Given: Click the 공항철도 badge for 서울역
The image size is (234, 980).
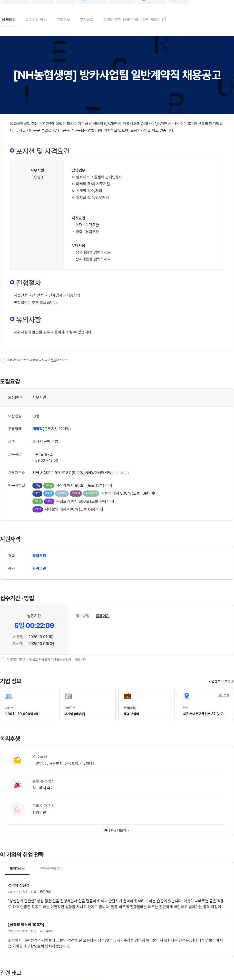Looking at the screenshot, I should (x=61, y=493).
